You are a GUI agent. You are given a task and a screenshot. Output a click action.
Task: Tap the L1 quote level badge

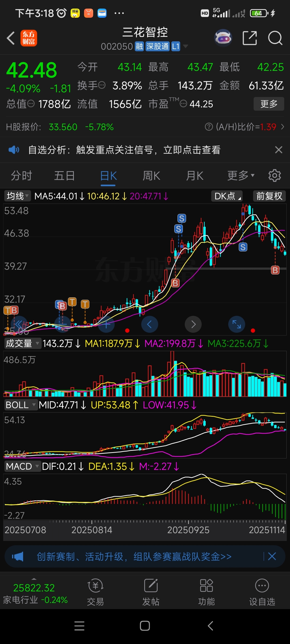point(176,46)
